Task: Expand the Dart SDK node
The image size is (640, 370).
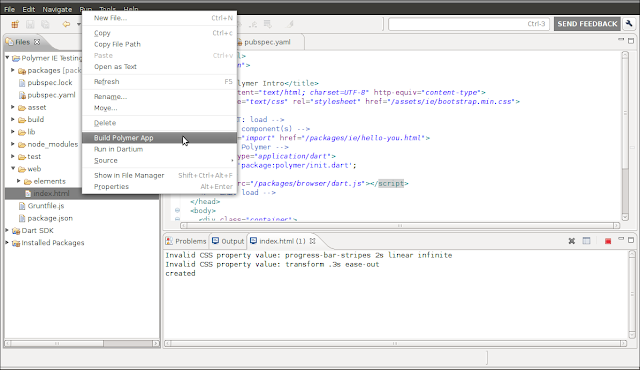Action: pos(7,230)
